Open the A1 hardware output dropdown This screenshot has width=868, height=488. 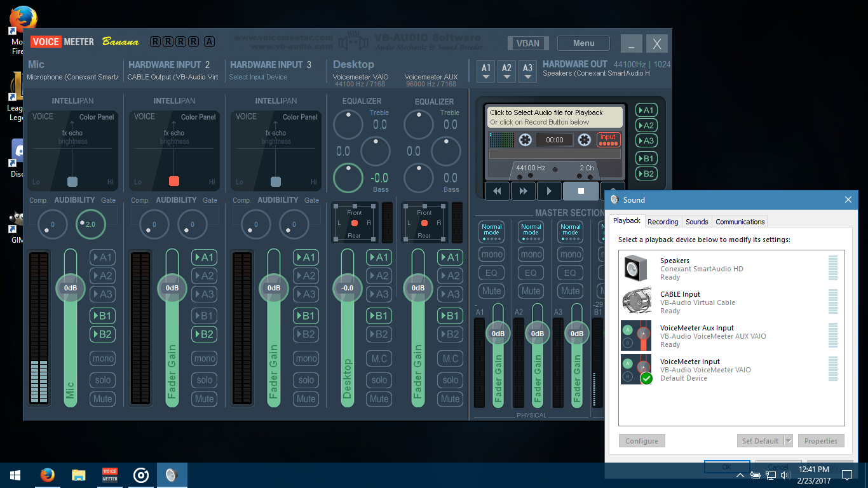point(486,71)
